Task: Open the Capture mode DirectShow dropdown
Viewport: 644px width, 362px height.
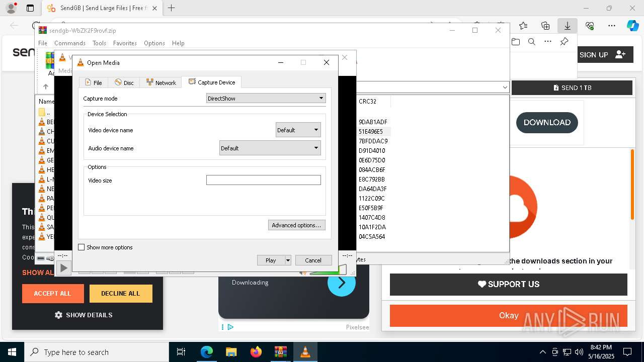Action: coord(266,98)
